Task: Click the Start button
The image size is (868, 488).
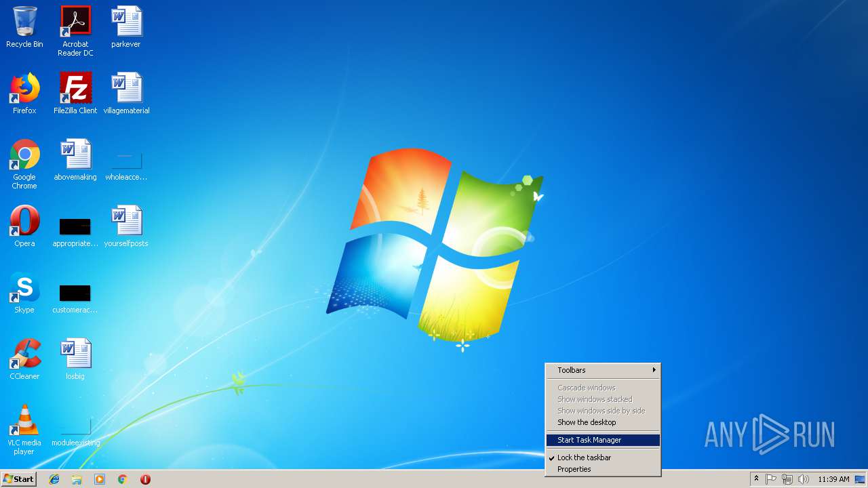Action: (18, 479)
